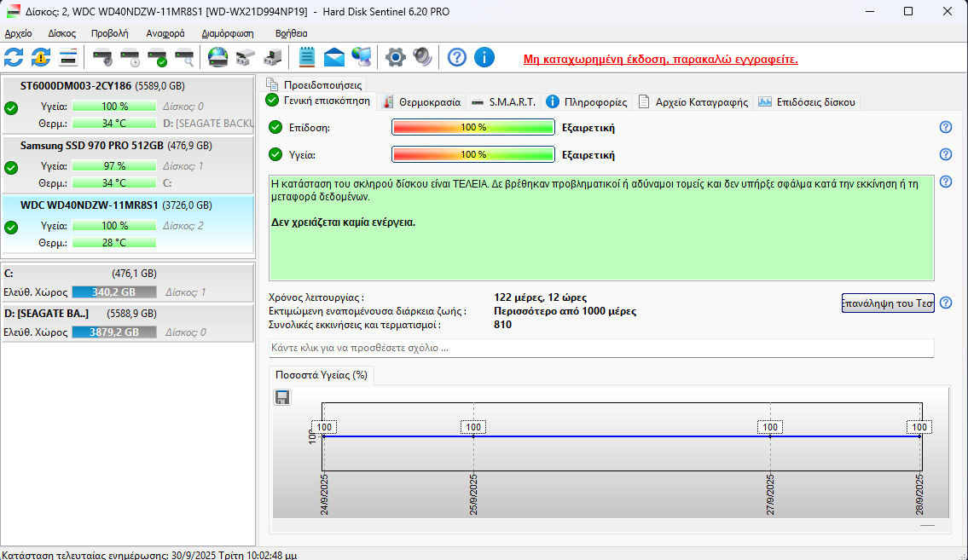Switch to the S.M.A.R.T. tab
Image resolution: width=968 pixels, height=560 pixels.
coord(503,101)
